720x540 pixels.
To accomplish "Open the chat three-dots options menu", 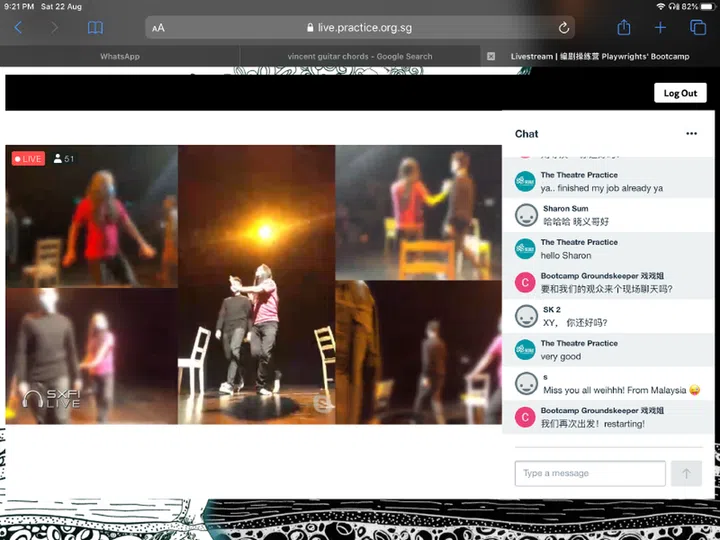I will pos(691,134).
